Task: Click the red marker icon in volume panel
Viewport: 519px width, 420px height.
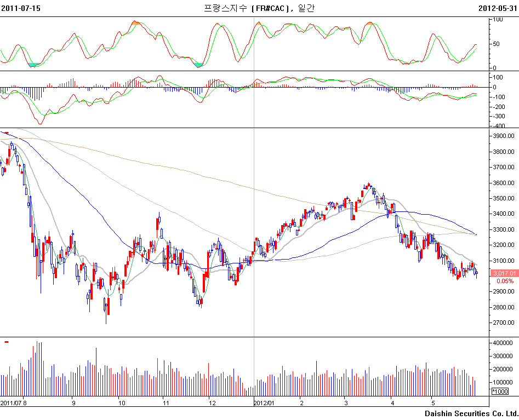Action: click(x=6, y=342)
